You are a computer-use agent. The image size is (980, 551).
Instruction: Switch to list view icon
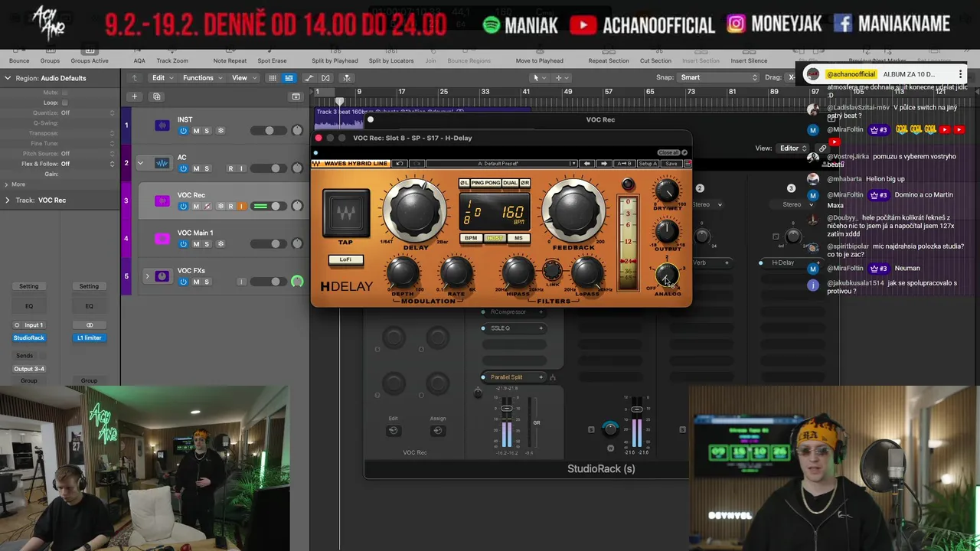tap(289, 78)
